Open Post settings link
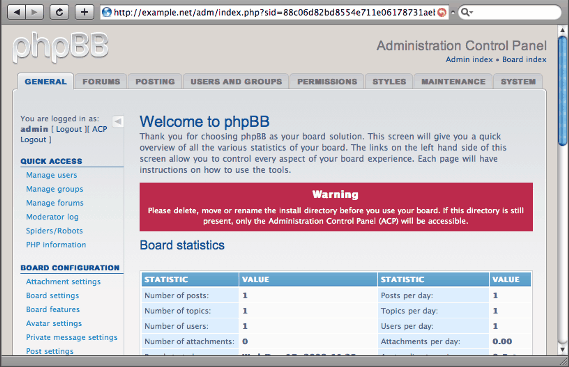The image size is (569, 367). click(x=49, y=351)
